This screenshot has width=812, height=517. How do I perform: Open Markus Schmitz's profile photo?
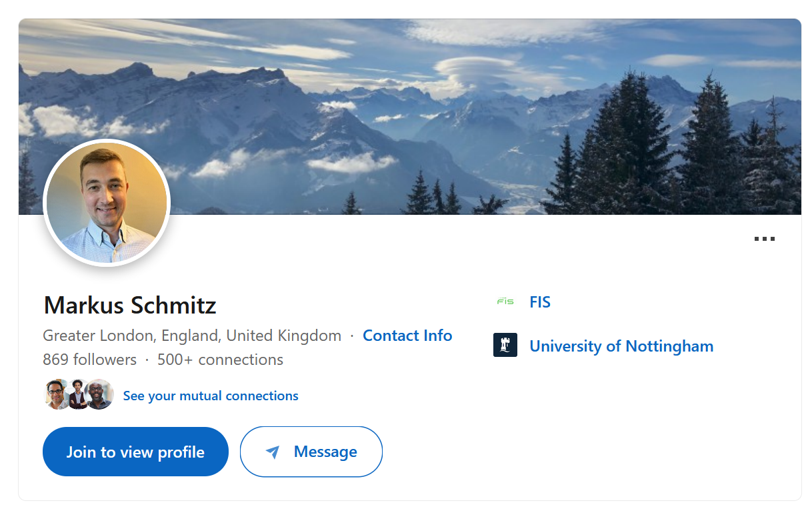click(x=107, y=203)
